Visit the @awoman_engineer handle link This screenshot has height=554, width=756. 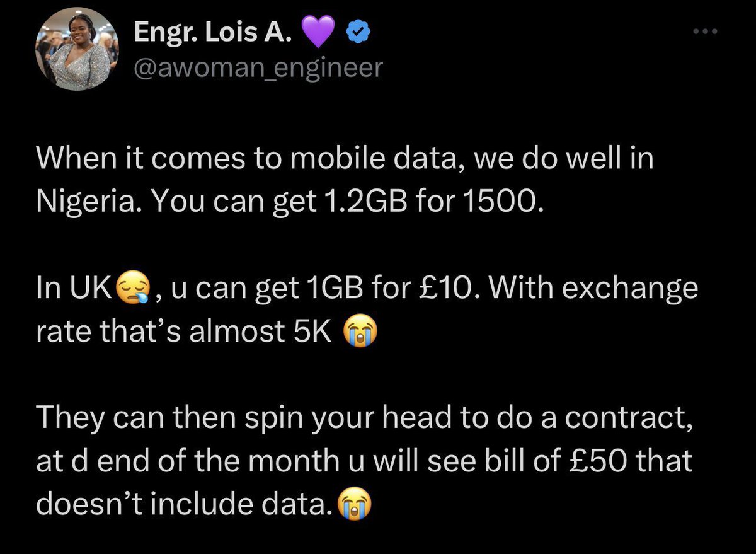click(258, 68)
